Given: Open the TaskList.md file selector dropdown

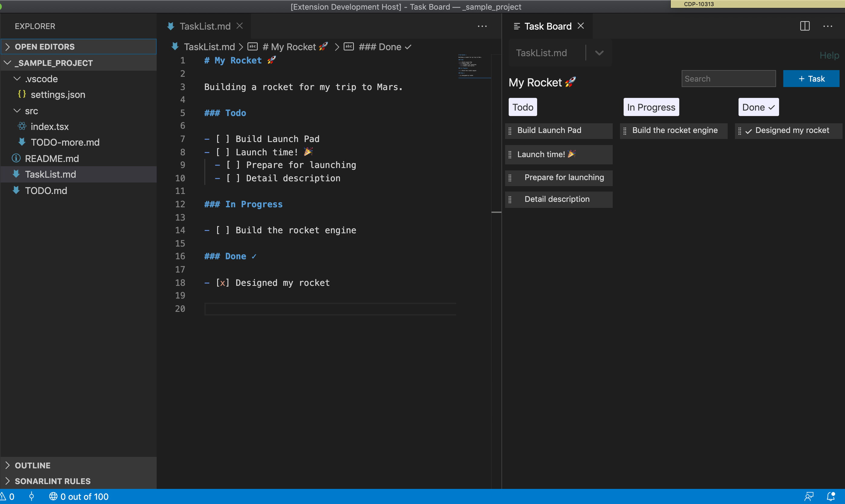Looking at the screenshot, I should (x=599, y=53).
